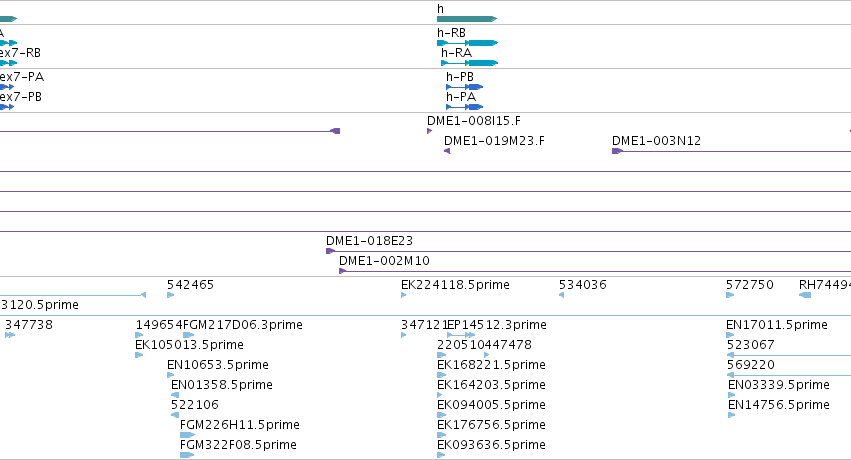Open the FGM226H11.5prime label
This screenshot has height=460, width=851.
pyautogui.click(x=239, y=425)
